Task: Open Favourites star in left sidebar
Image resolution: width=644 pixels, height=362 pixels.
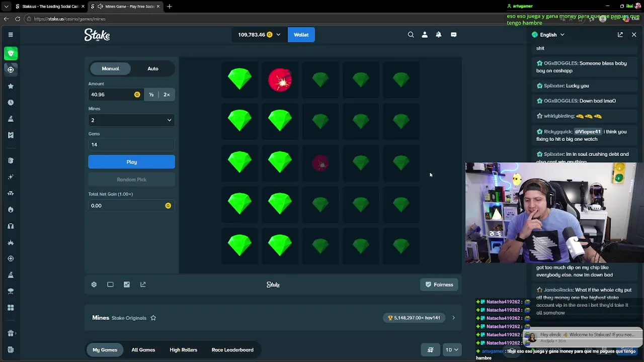Action: click(x=11, y=86)
